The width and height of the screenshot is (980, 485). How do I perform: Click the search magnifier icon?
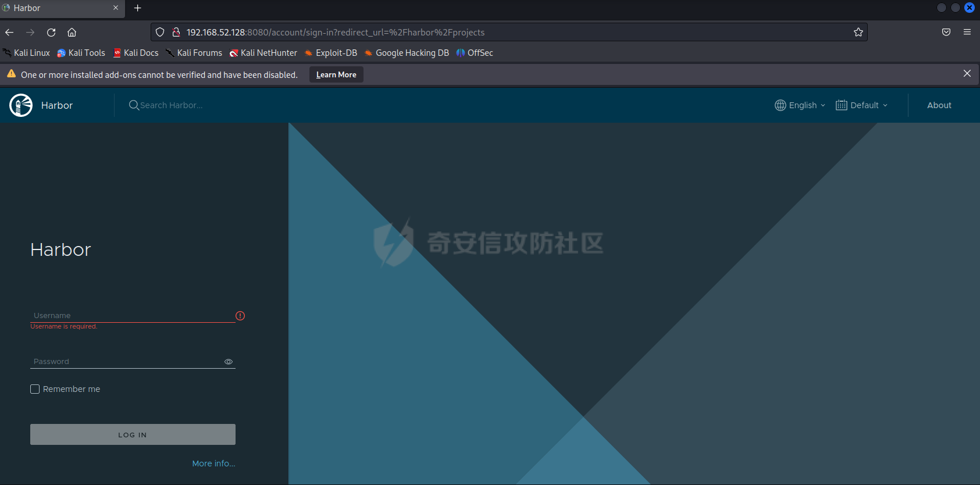click(134, 105)
